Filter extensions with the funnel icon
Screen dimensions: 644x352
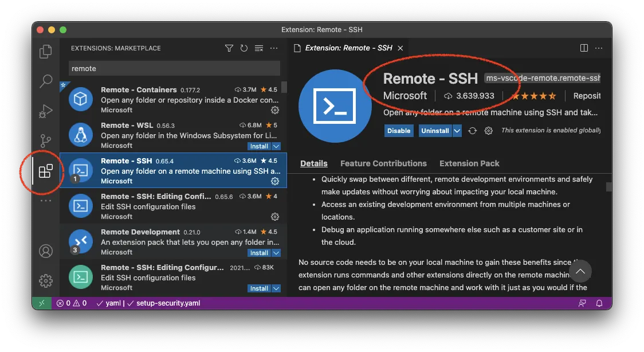tap(229, 48)
